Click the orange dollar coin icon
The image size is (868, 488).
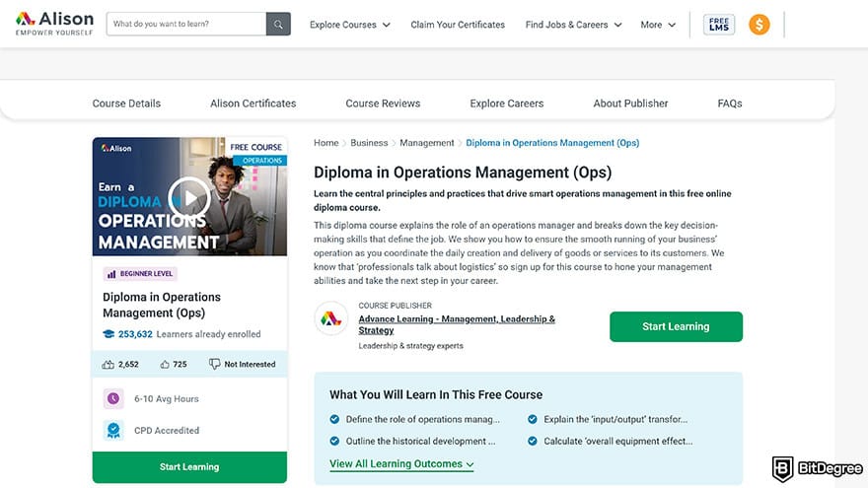coord(759,25)
